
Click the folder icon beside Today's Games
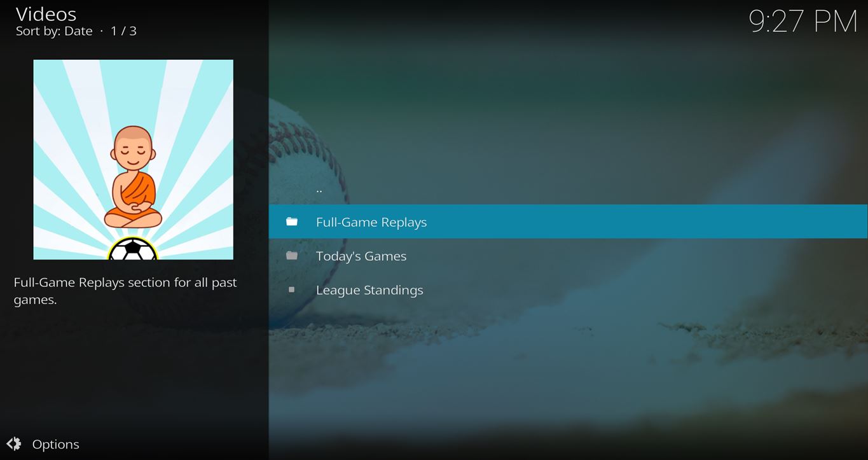292,255
